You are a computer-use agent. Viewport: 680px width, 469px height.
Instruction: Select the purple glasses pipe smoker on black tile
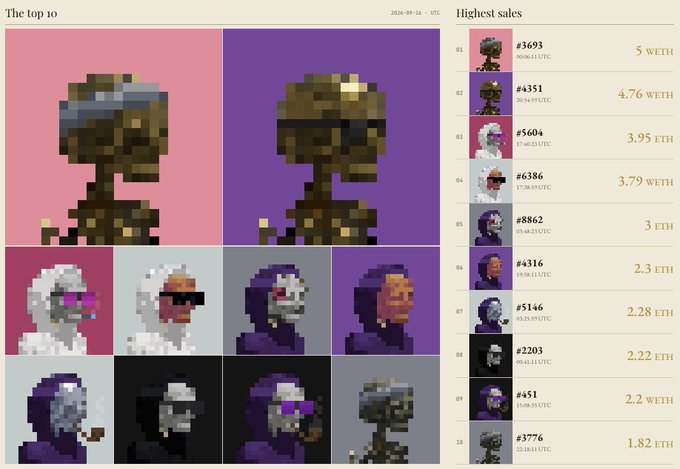pyautogui.click(x=277, y=410)
